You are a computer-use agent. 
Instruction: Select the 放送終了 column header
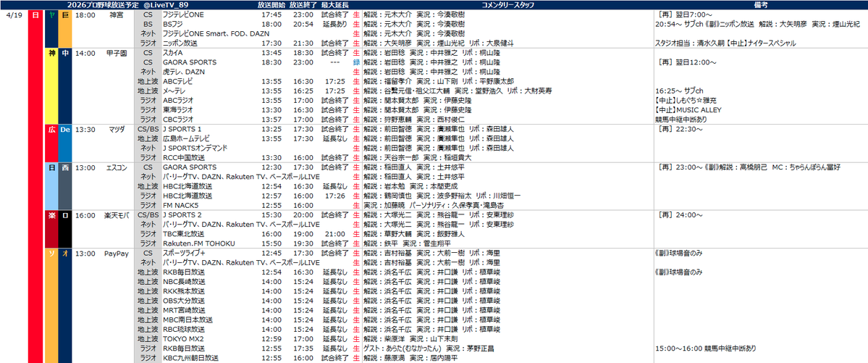pyautogui.click(x=303, y=4)
